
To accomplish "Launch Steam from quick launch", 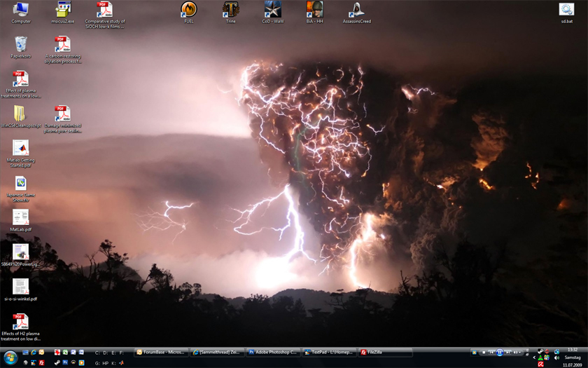I will pyautogui.click(x=57, y=363).
